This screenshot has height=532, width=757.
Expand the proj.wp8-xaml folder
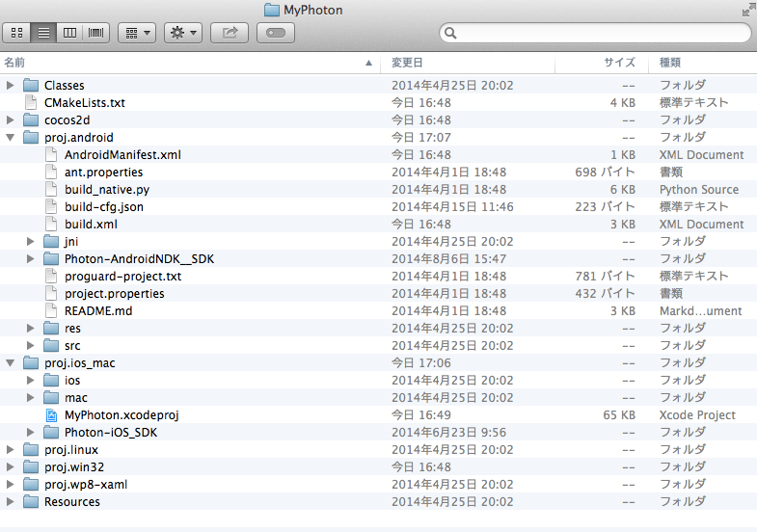(x=11, y=485)
